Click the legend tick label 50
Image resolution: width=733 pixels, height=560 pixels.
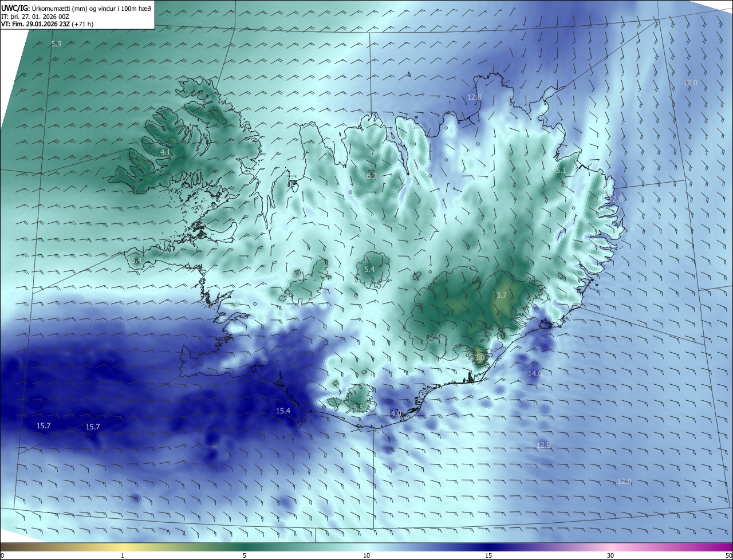[x=728, y=556]
